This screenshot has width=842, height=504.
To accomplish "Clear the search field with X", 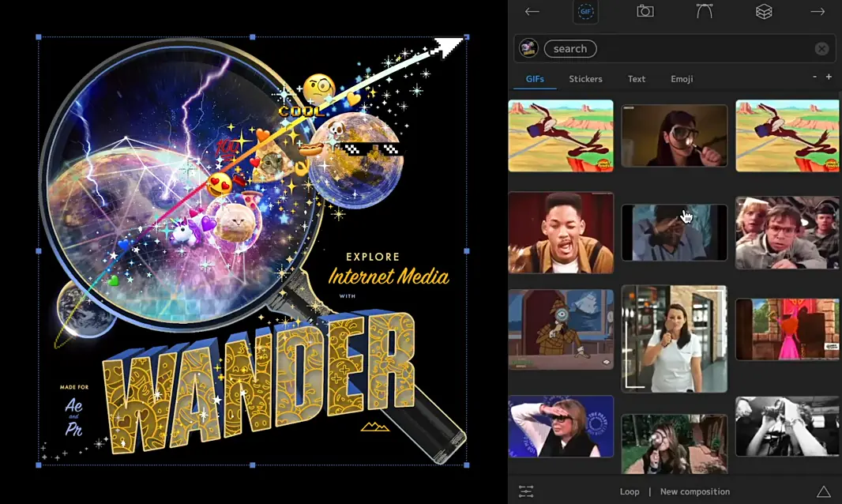I will pos(821,49).
